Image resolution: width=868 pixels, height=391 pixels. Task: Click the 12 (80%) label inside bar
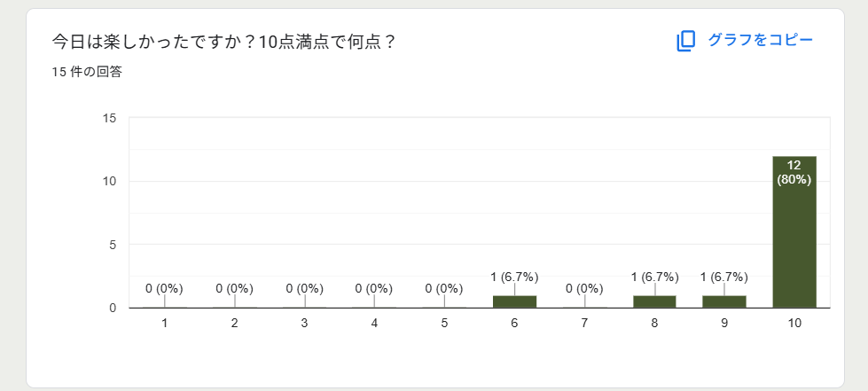[794, 172]
